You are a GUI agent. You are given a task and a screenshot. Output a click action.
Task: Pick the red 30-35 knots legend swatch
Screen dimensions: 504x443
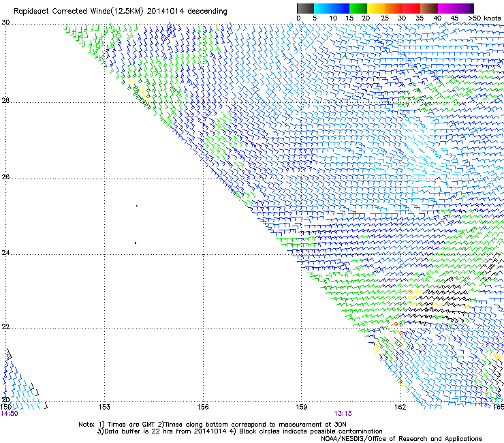pyautogui.click(x=411, y=8)
